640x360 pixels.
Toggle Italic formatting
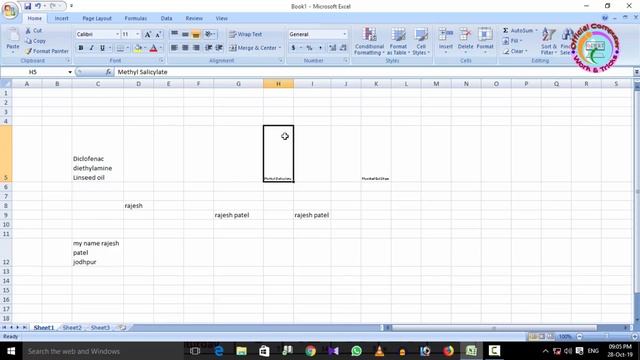point(91,48)
